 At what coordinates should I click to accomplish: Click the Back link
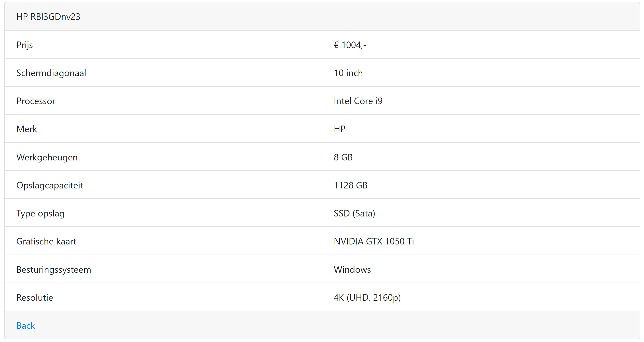pyautogui.click(x=25, y=325)
